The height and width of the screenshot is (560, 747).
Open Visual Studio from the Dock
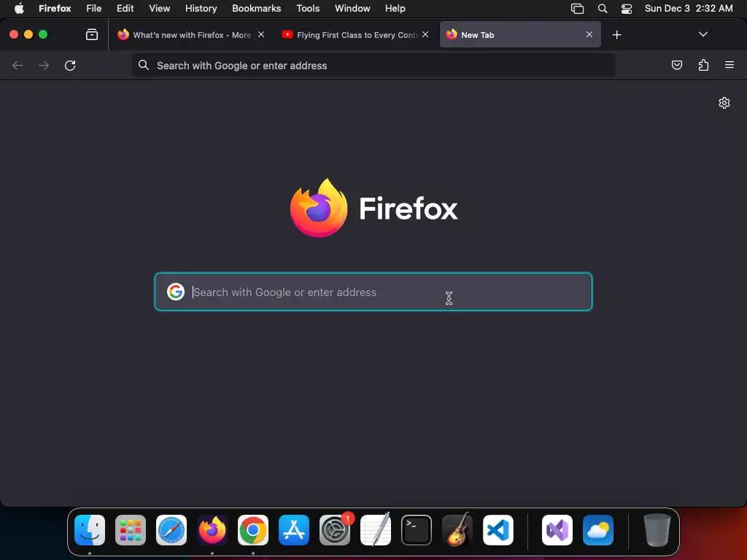click(557, 530)
